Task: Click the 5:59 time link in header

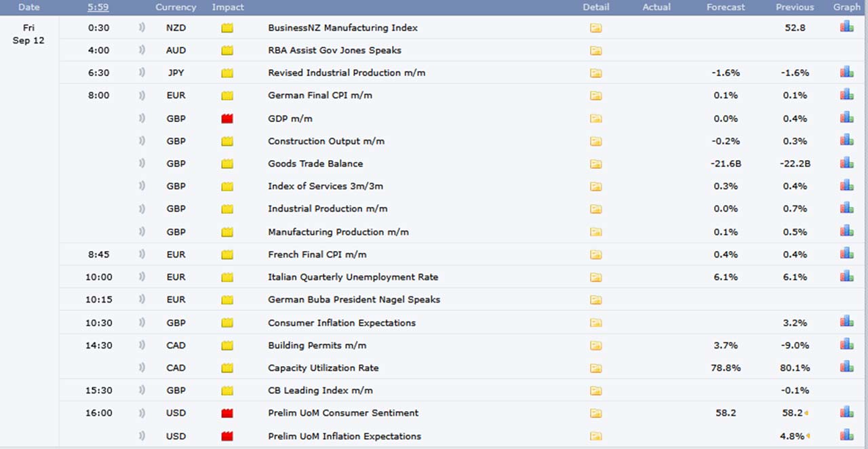Action: 99,7
